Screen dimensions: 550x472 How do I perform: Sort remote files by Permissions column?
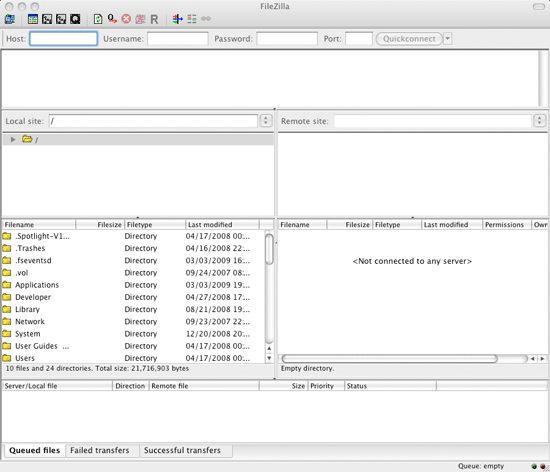(507, 224)
